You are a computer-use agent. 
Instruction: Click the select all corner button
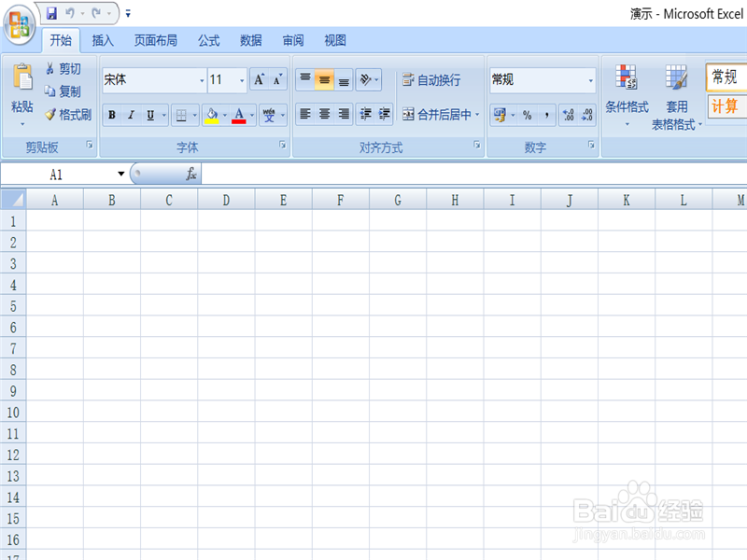13,199
